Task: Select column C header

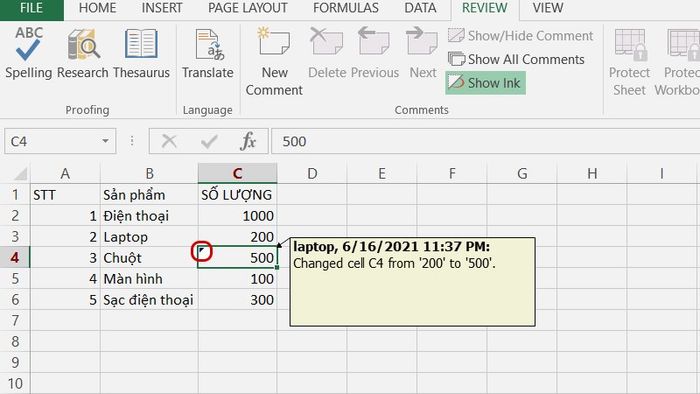Action: coord(238,173)
